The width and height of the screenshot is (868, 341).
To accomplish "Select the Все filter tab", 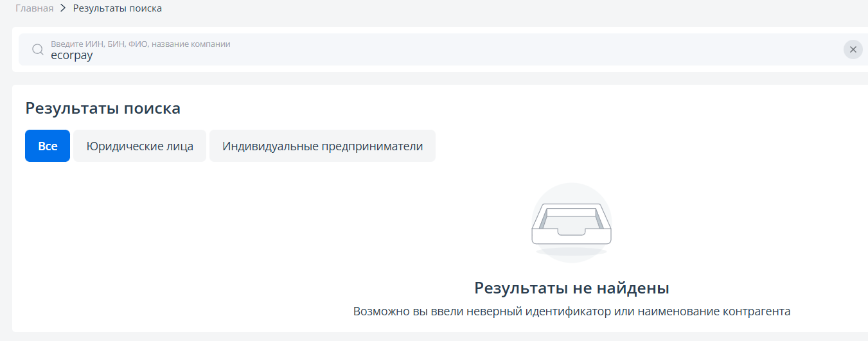I will (48, 146).
